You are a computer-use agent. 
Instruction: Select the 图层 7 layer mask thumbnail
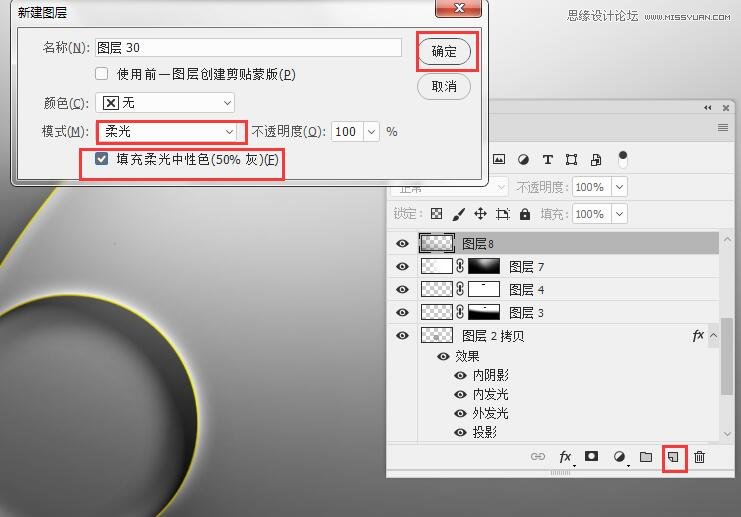pyautogui.click(x=484, y=266)
